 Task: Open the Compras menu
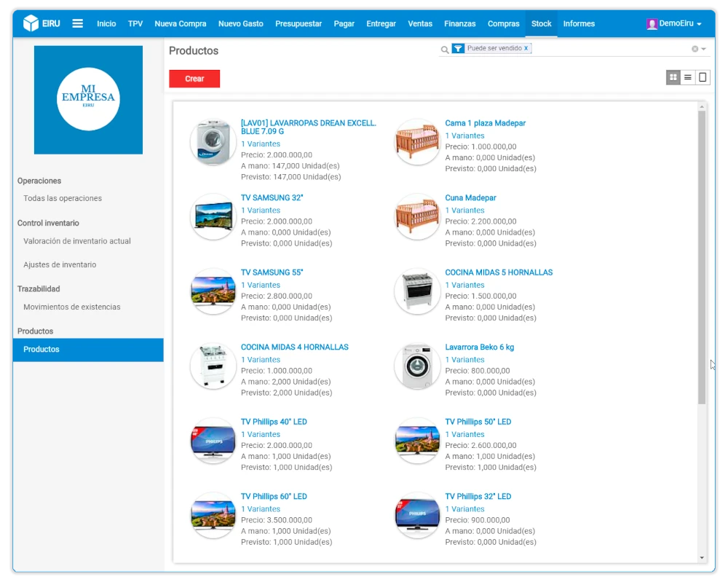[503, 24]
